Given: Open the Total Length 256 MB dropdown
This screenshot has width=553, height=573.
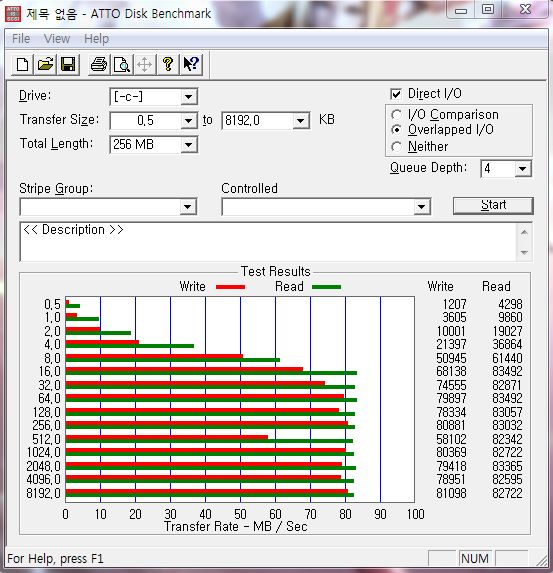Looking at the screenshot, I should tap(189, 145).
